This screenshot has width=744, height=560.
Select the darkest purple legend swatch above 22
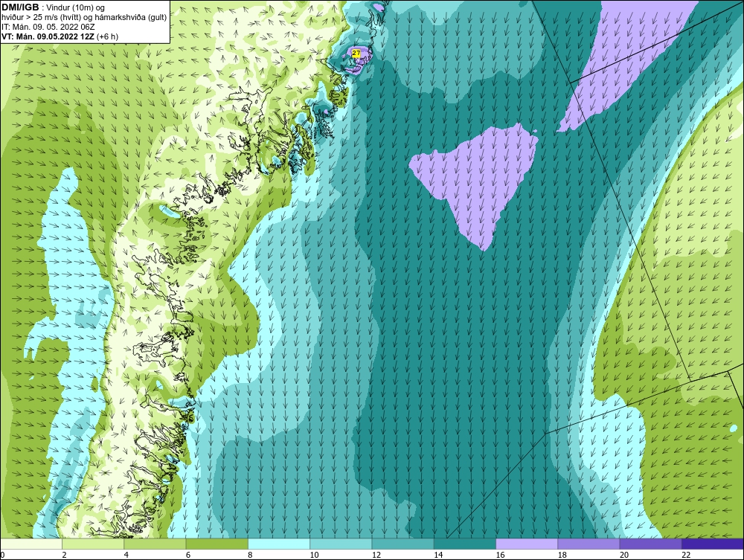click(x=713, y=544)
